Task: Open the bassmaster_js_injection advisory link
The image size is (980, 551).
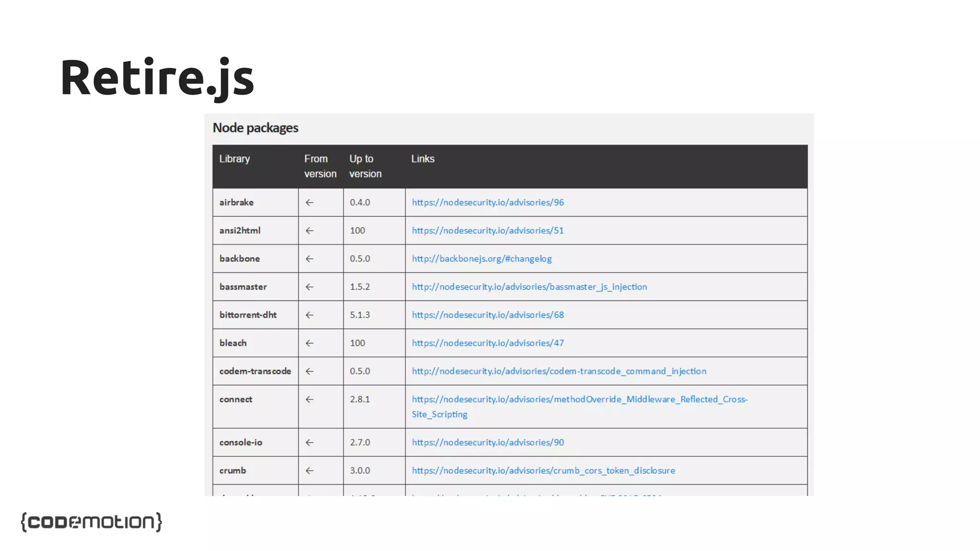Action: pos(529,287)
